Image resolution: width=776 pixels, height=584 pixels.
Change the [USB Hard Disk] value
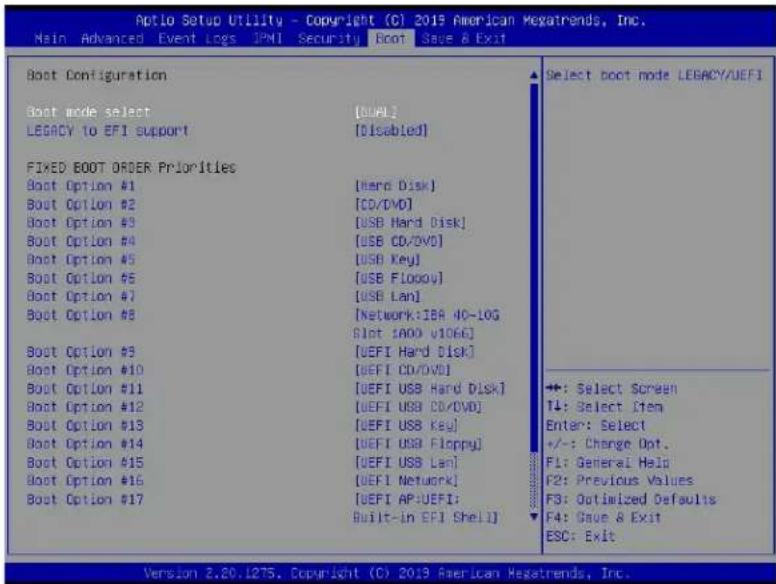(x=410, y=223)
